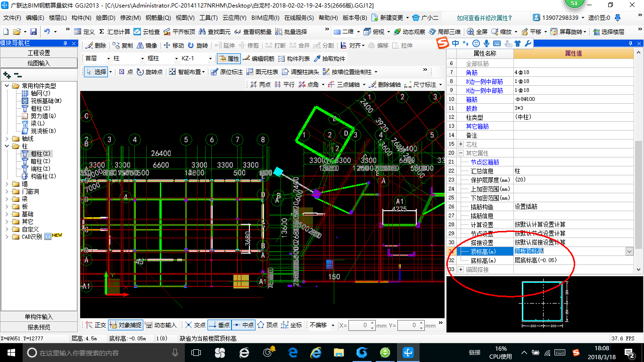The image size is (644, 362).
Task: Open 查看钢筋量 view rebar quantity
Action: 253,32
